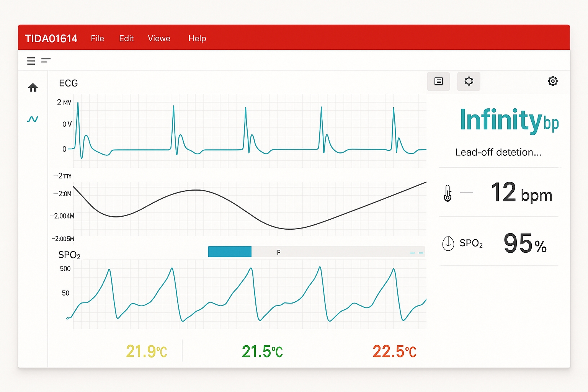Open the highlighted gear settings above Infinity bp
Image resolution: width=588 pixels, height=392 pixels.
coord(469,81)
